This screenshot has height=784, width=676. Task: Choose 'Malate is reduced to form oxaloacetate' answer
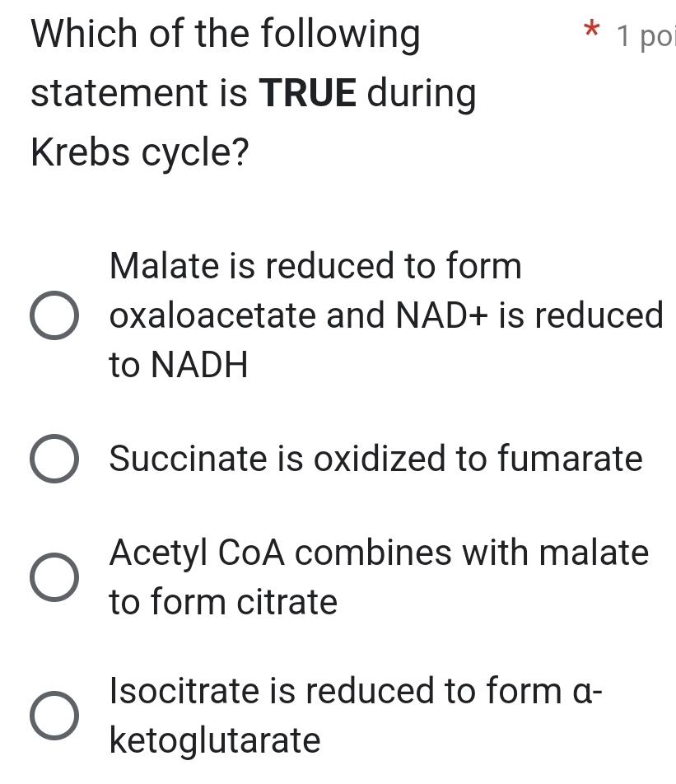[x=54, y=316]
